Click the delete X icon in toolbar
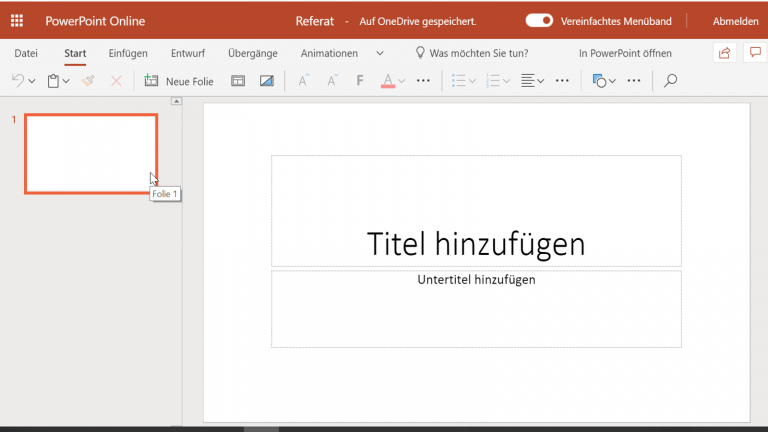 point(116,81)
